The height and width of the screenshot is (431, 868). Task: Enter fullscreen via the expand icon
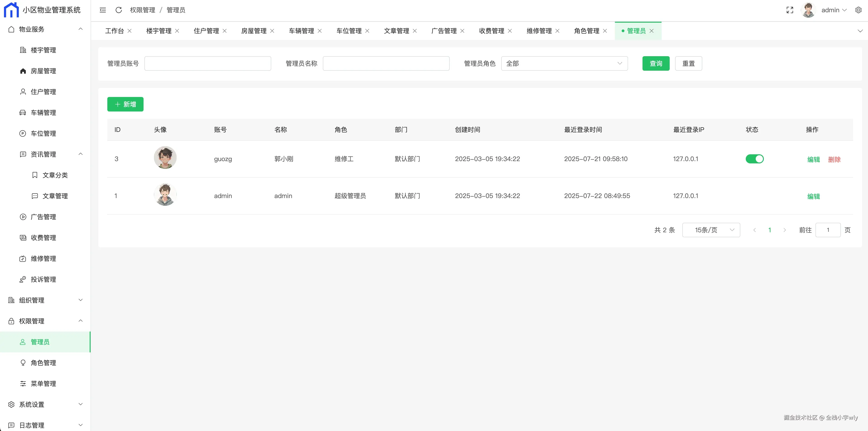click(x=789, y=10)
